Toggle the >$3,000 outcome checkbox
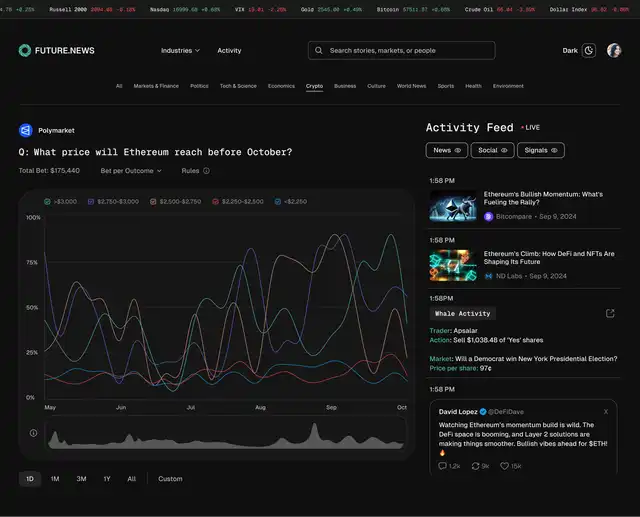 (47, 202)
